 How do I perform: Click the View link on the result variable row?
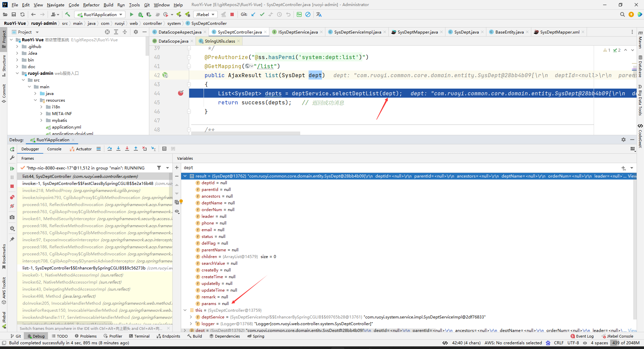pyautogui.click(x=632, y=176)
